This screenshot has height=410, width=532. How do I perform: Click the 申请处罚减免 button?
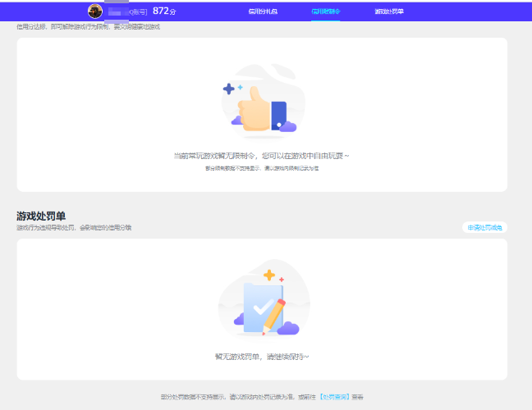(484, 227)
